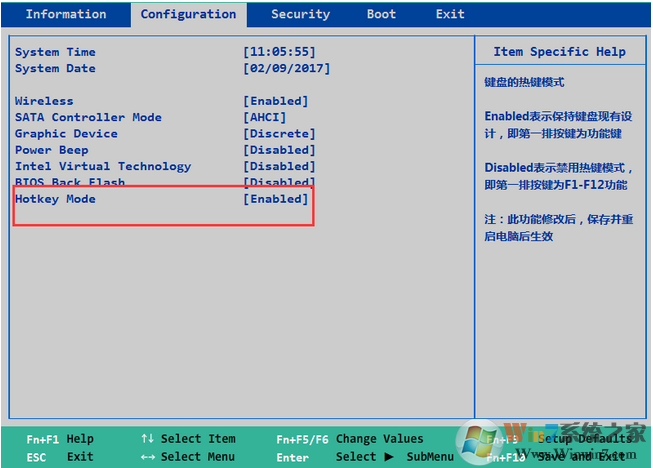Click the left-right arrows Select Menu icon

[x=147, y=457]
